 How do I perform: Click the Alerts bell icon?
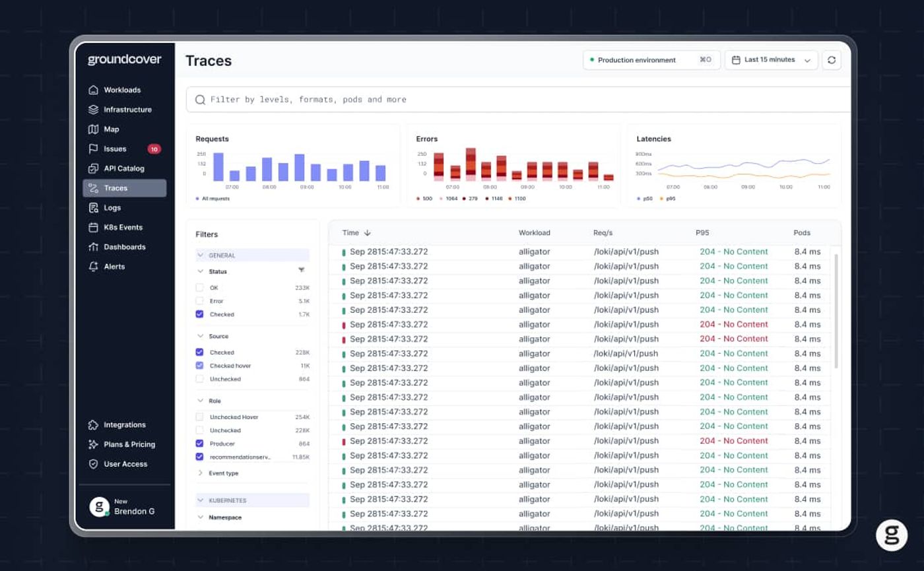tap(93, 267)
